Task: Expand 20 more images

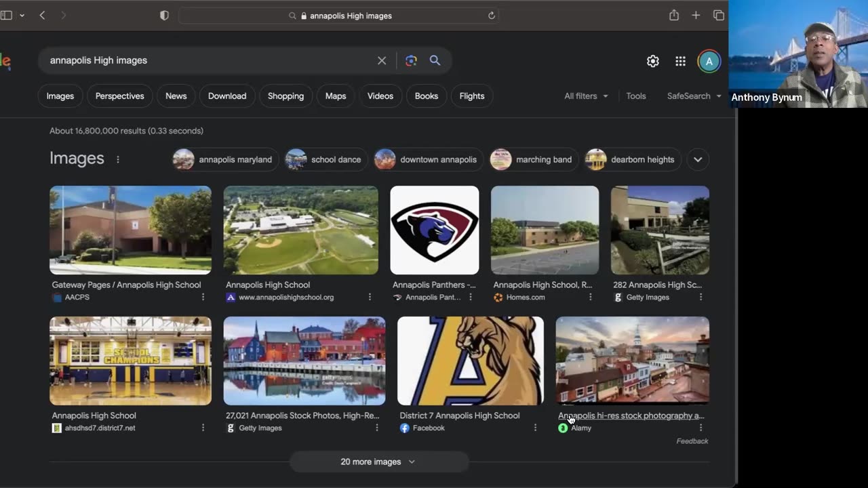Action: coord(379,462)
